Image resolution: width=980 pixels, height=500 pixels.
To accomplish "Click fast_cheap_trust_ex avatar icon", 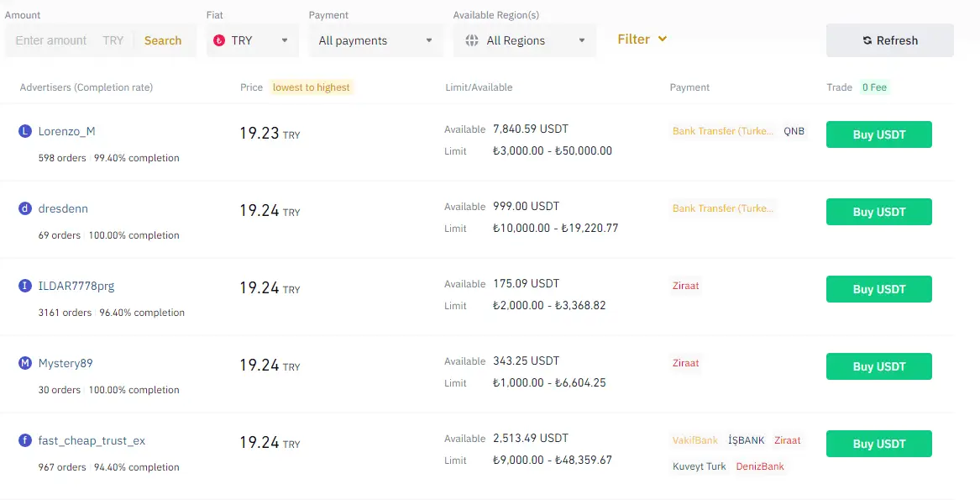I will pyautogui.click(x=25, y=440).
